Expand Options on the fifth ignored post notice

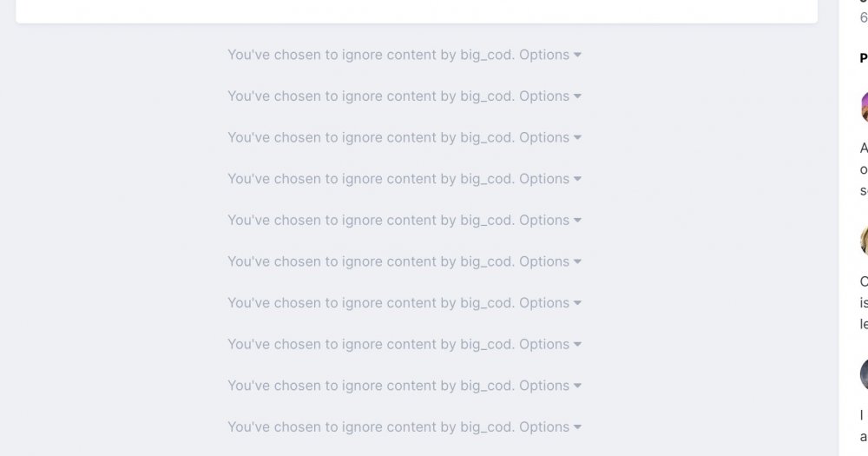(549, 221)
